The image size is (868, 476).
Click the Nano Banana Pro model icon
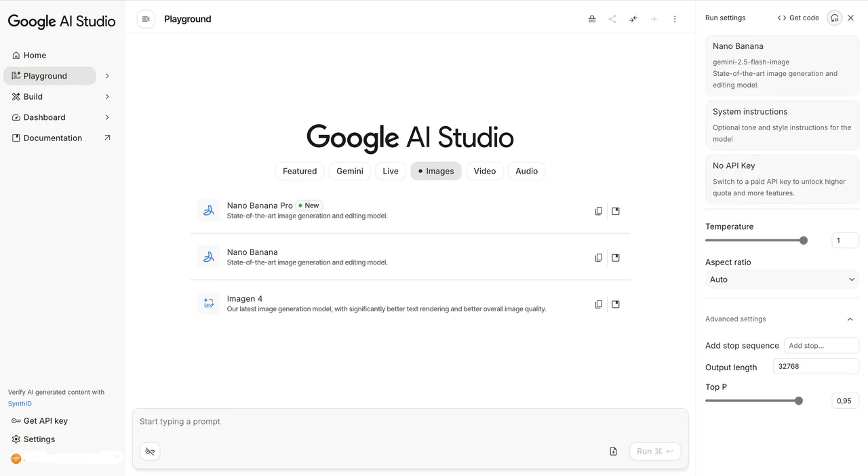pos(208,210)
